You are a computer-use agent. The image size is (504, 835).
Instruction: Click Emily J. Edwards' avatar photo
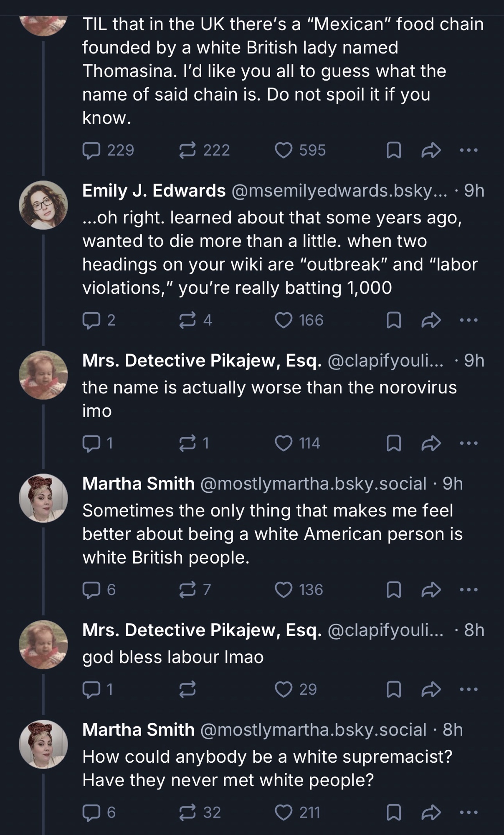[x=43, y=205]
